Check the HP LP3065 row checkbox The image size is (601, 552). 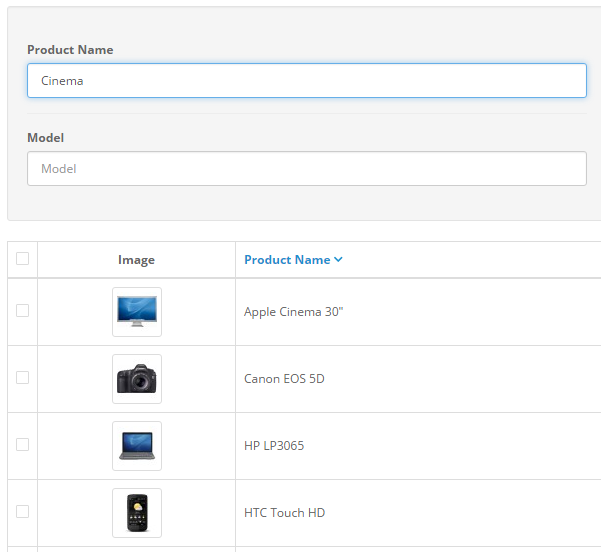point(22,445)
